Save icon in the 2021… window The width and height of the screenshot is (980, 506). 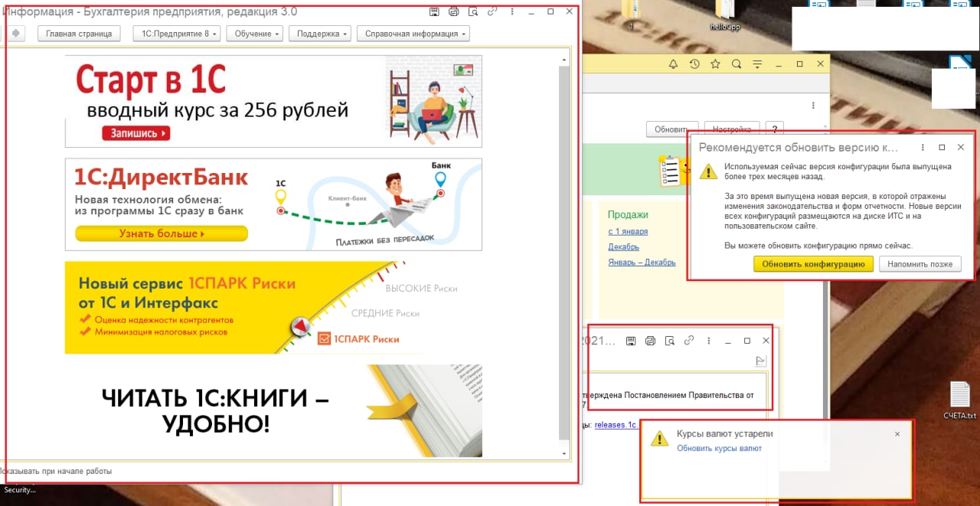(x=631, y=341)
